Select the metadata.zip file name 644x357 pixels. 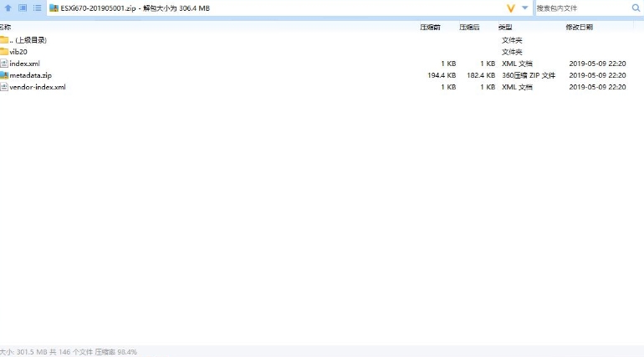click(30, 75)
